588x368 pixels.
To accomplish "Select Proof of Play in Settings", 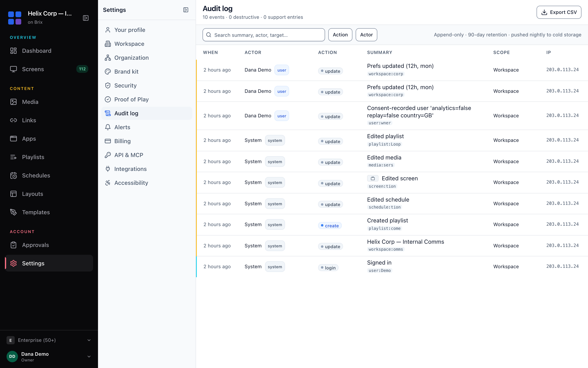I will [x=147, y=99].
